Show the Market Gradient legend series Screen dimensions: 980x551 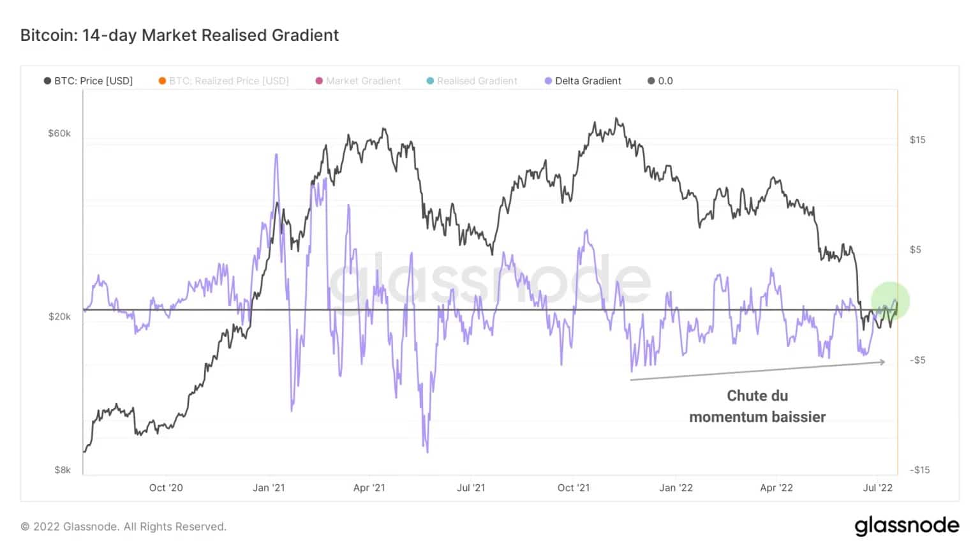[358, 81]
